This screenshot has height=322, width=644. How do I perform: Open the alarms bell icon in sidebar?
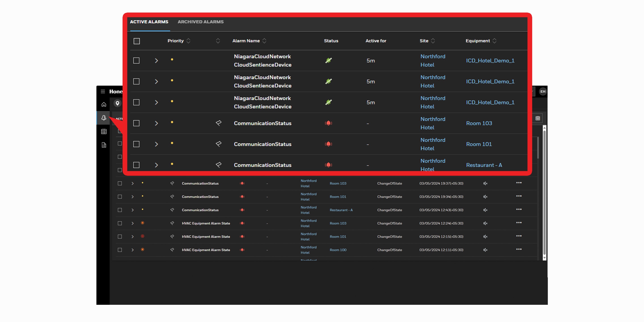(104, 118)
